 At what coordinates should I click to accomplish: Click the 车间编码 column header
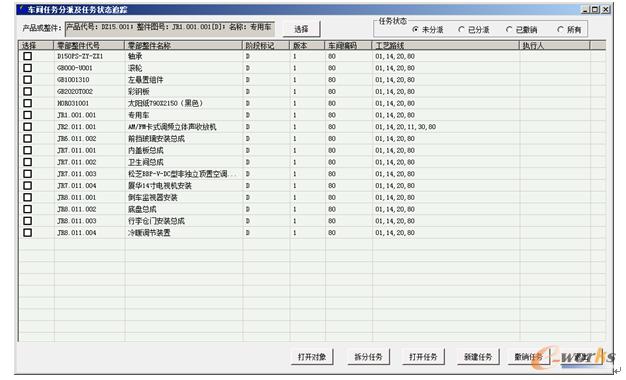[349, 46]
